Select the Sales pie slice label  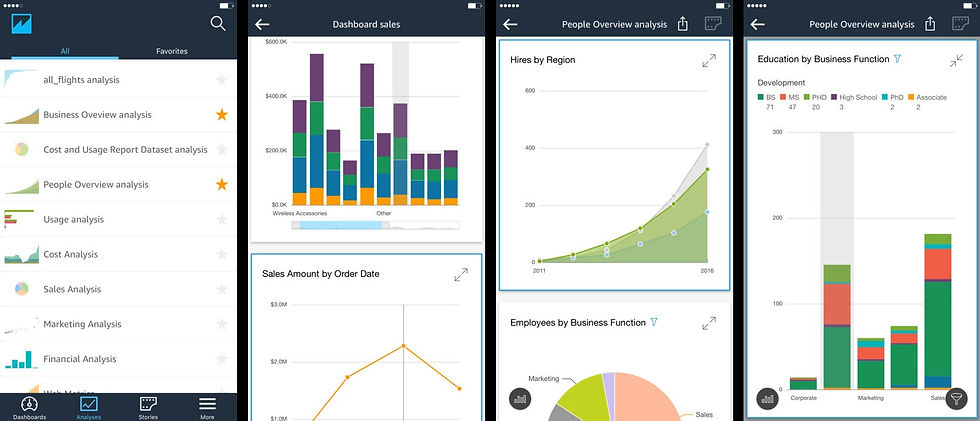tap(704, 415)
